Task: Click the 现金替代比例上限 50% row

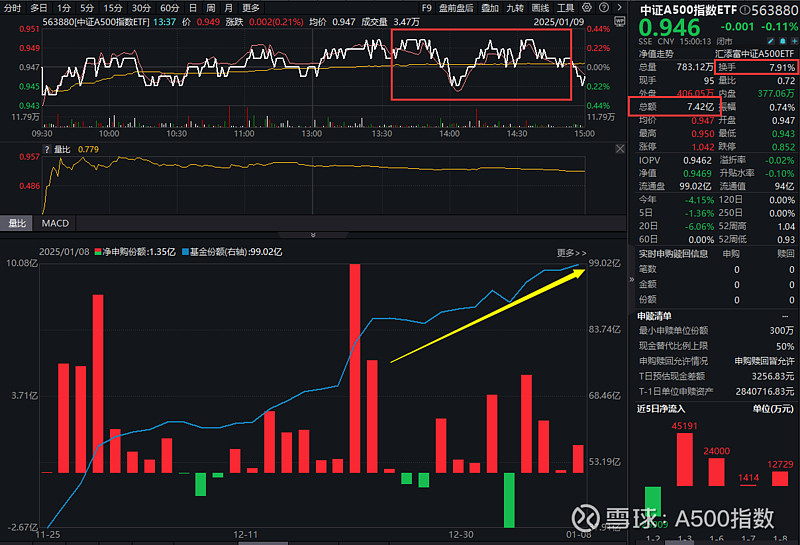Action: point(716,346)
